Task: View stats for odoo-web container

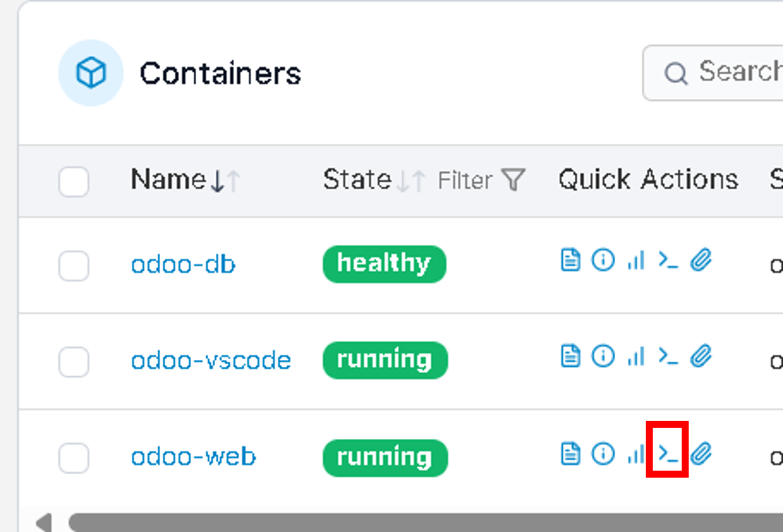Action: (x=636, y=454)
